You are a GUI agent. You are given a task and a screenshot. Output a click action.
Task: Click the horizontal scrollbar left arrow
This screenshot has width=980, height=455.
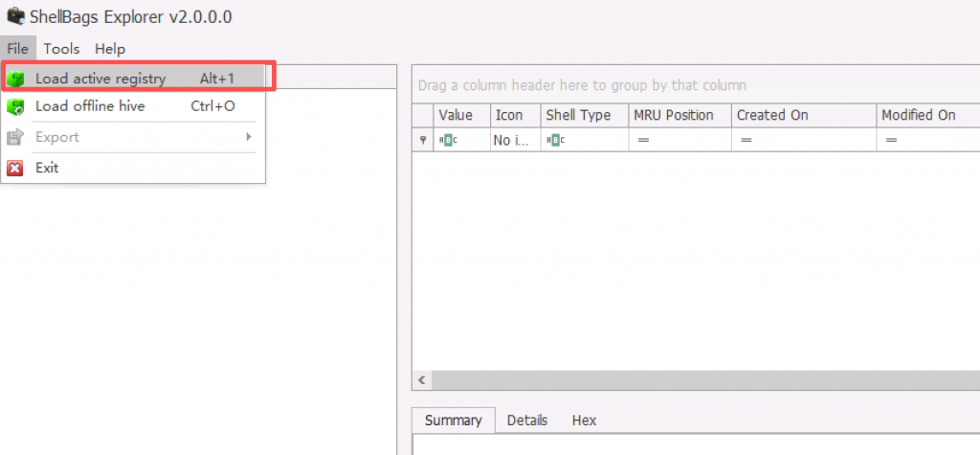tap(422, 380)
